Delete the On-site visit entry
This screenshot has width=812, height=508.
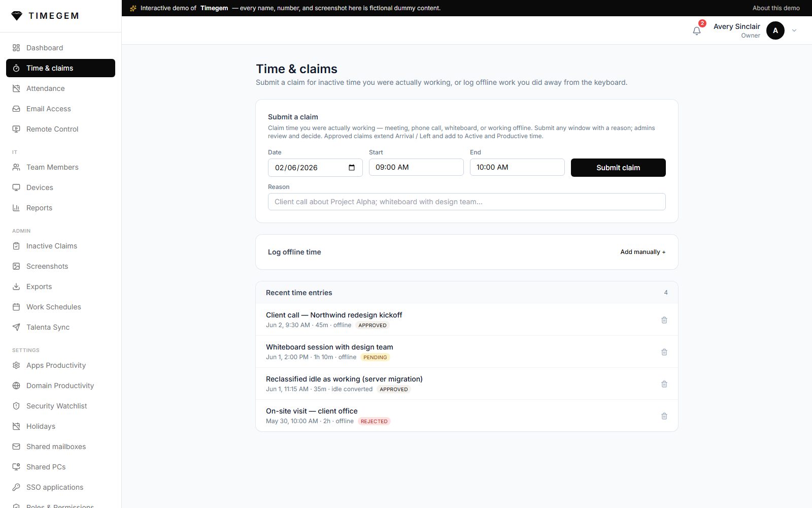click(x=664, y=416)
